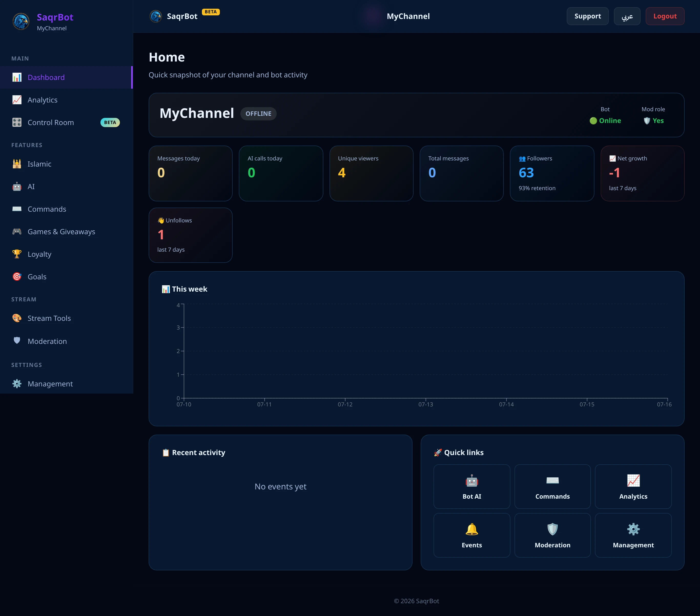700x616 pixels.
Task: Select Islamic features in sidebar
Action: pos(66,164)
